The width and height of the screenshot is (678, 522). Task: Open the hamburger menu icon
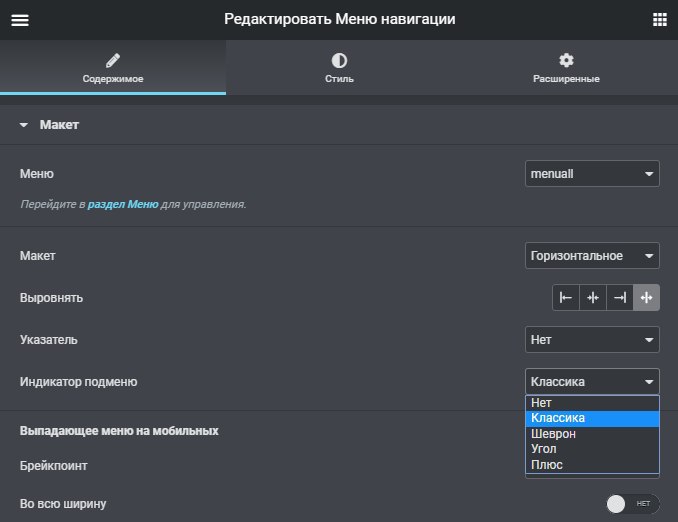20,20
